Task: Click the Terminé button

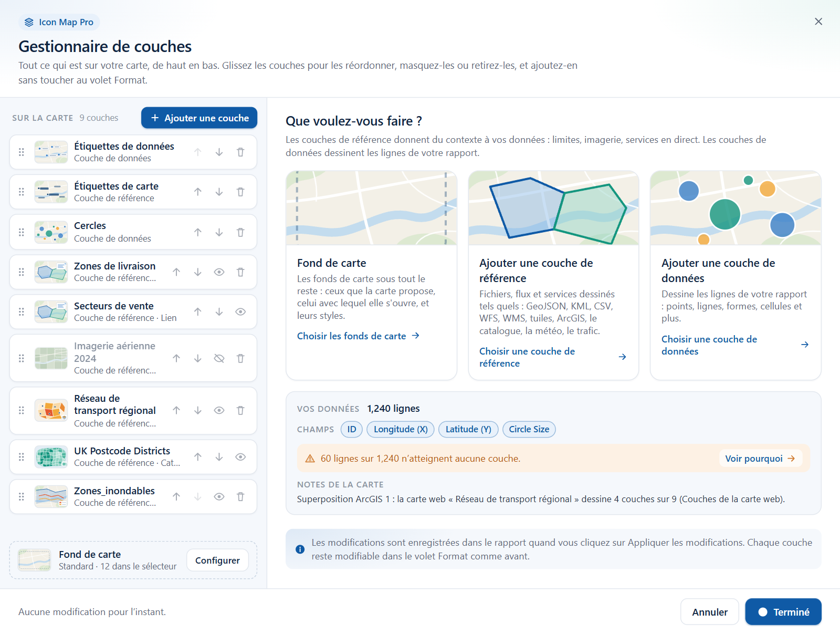Action: pyautogui.click(x=783, y=612)
